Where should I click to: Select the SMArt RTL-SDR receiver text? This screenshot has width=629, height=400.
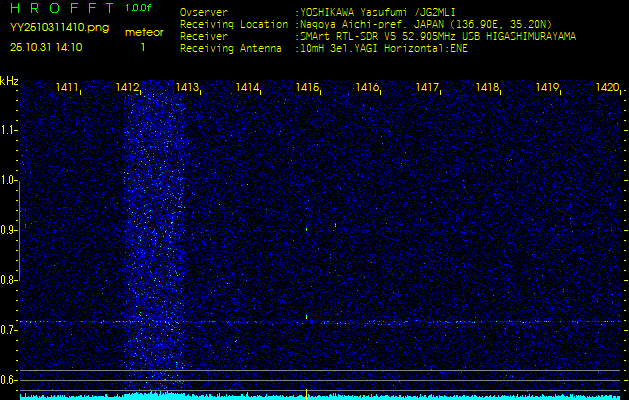coord(436,36)
